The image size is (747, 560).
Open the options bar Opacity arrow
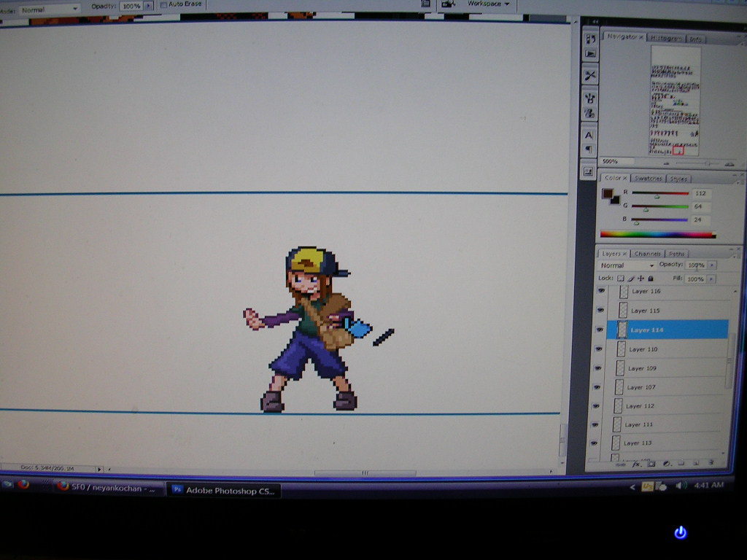[149, 6]
